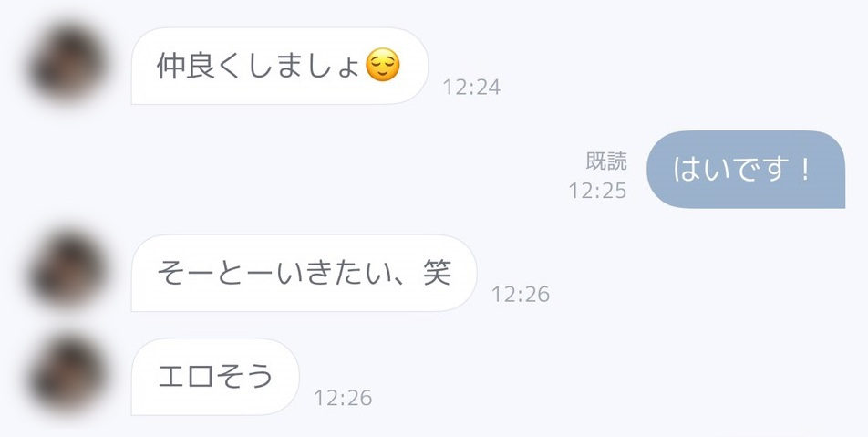Viewport: 868px width, 437px height.
Task: Click the 笑 character in the third message
Action: (437, 273)
